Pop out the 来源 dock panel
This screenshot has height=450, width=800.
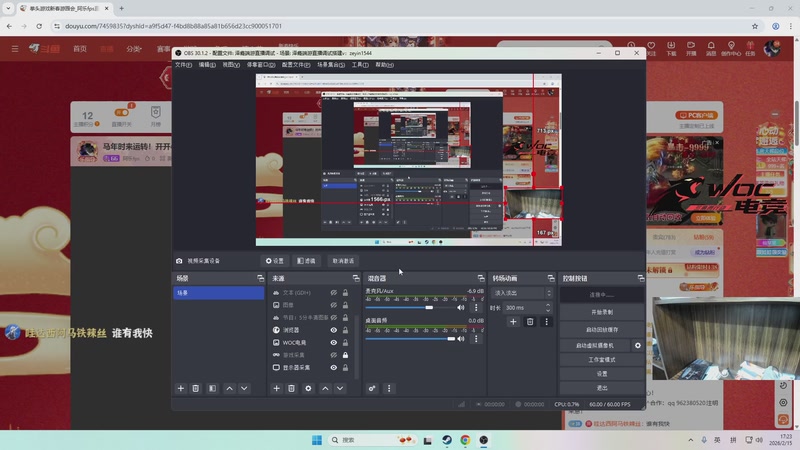coord(356,278)
